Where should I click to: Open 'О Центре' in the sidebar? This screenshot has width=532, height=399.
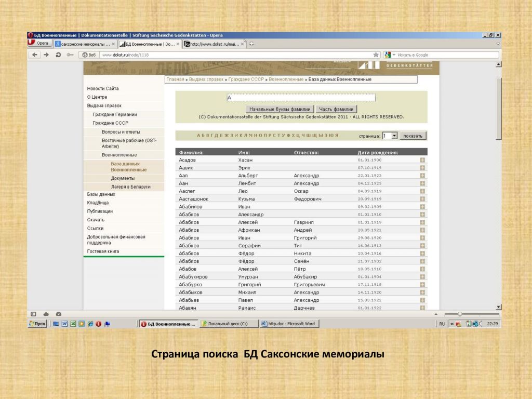tap(97, 97)
